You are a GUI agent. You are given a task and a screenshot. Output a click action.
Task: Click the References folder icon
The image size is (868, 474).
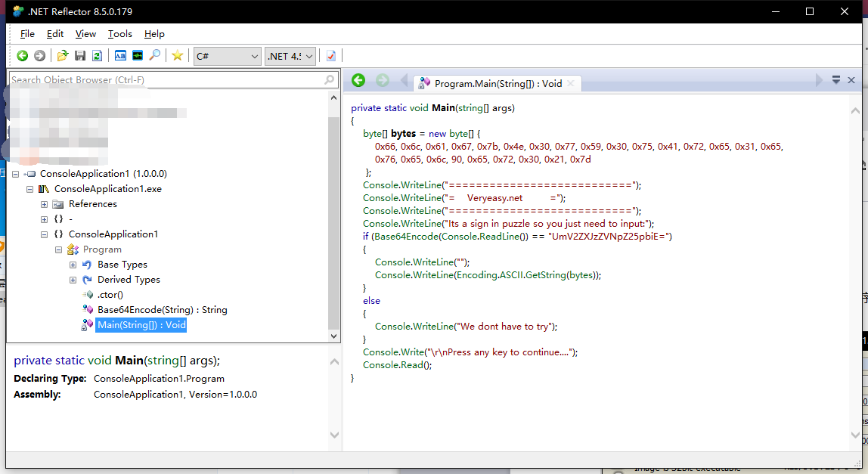tap(58, 204)
